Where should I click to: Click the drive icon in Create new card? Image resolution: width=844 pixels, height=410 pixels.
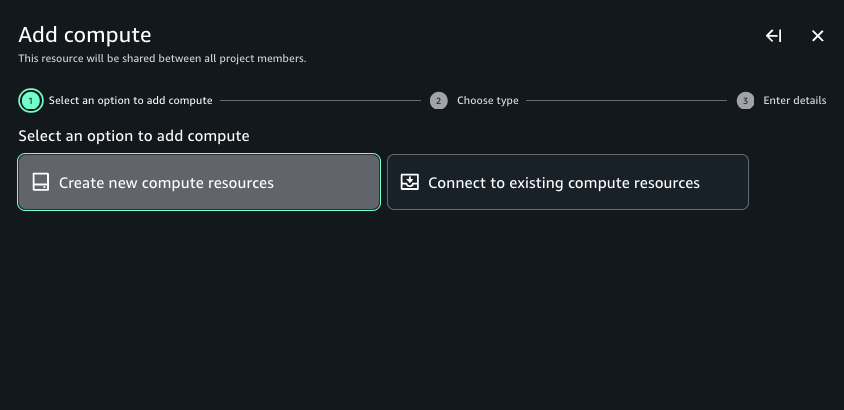41,183
